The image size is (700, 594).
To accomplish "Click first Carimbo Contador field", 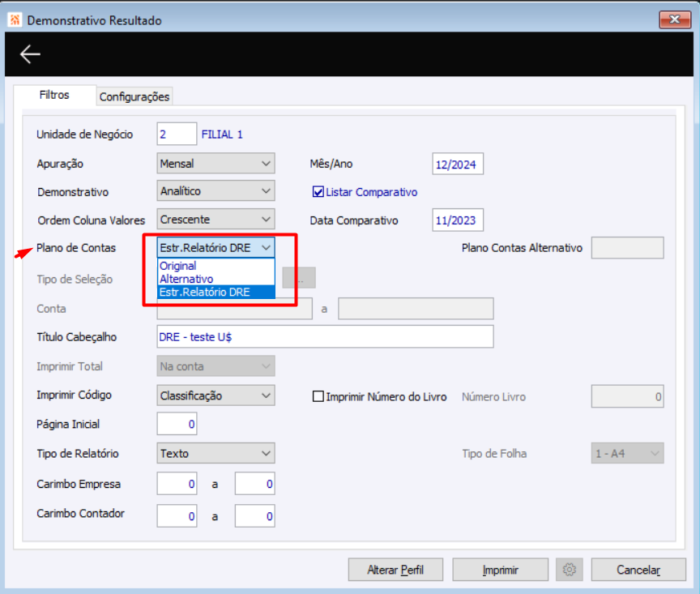I will click(x=177, y=516).
